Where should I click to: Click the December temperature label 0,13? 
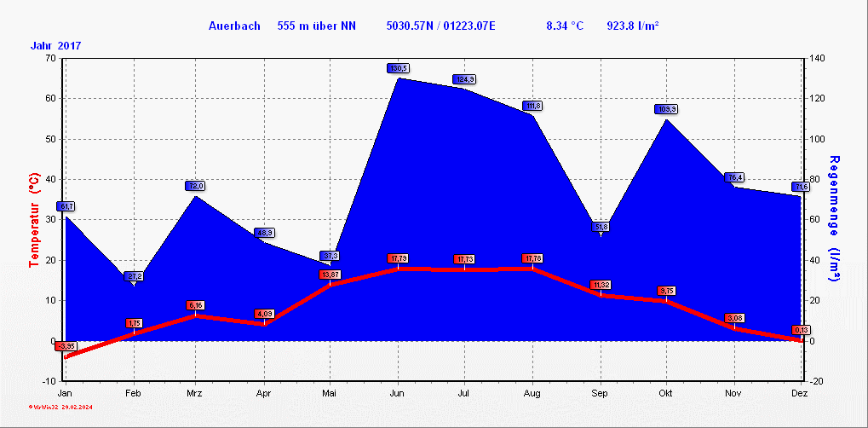coord(801,330)
